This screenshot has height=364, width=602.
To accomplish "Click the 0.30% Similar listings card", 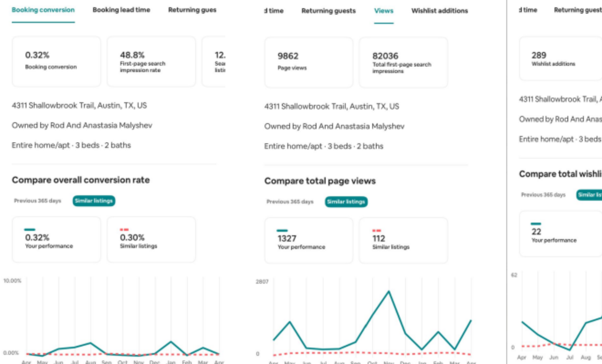I will 151,240.
